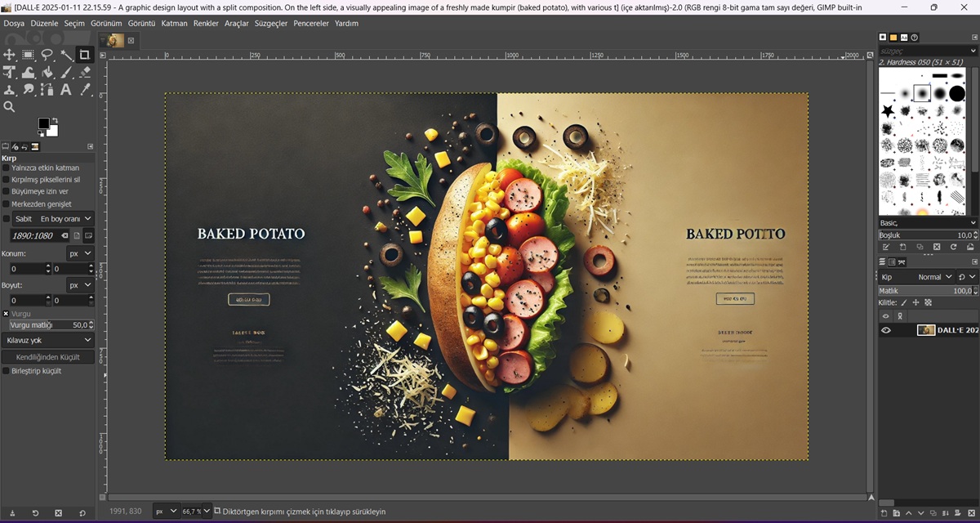This screenshot has width=980, height=523.
Task: Select the Move tool
Action: click(x=10, y=55)
